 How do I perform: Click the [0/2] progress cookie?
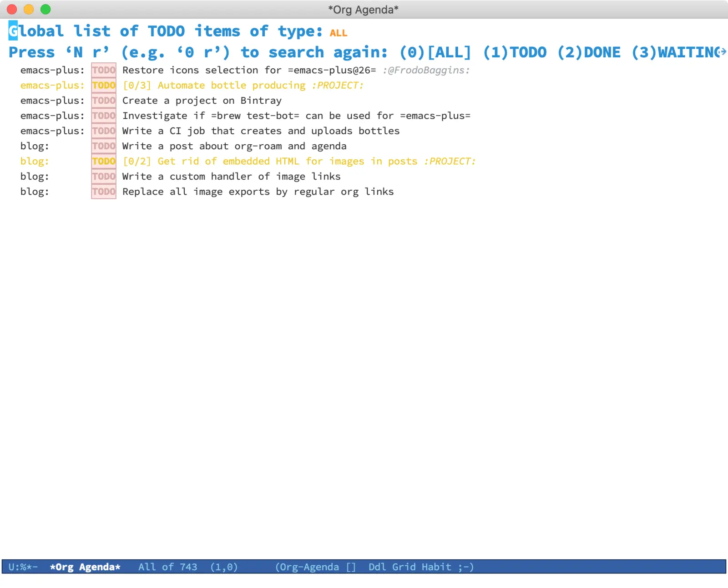137,162
